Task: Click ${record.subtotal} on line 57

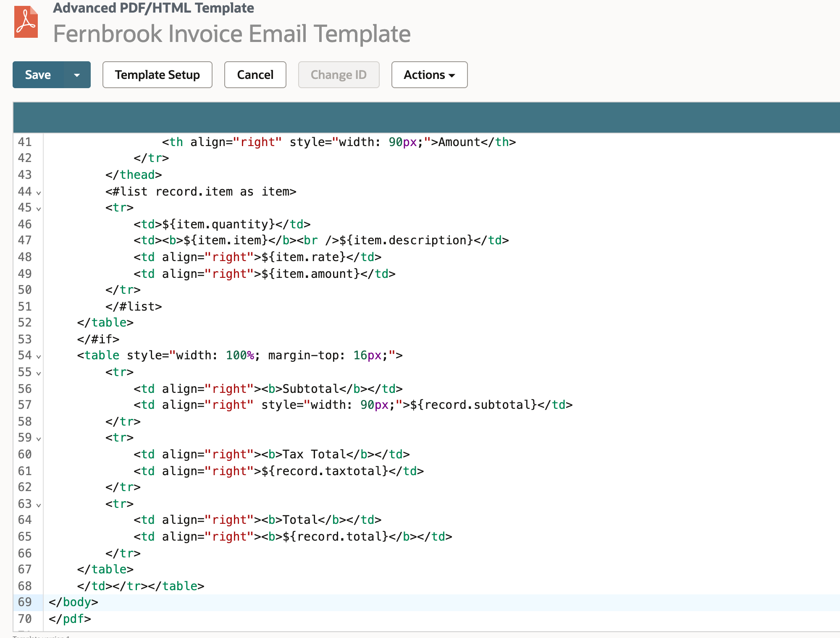Action: coord(474,405)
